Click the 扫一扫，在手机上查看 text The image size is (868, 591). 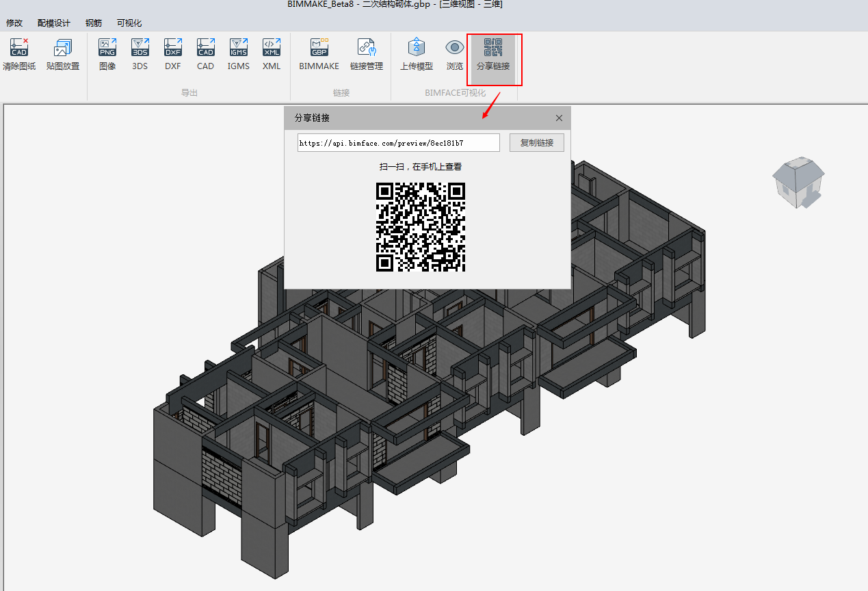(421, 166)
